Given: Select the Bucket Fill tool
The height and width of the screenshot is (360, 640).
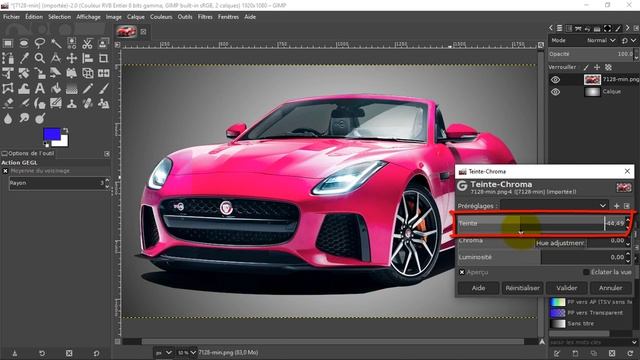Looking at the screenshot, I should coord(56,89).
